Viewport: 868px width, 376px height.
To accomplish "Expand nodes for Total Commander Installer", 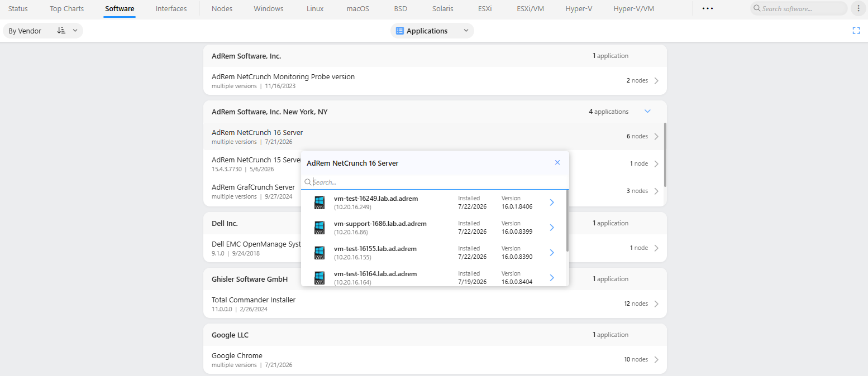I will 656,304.
